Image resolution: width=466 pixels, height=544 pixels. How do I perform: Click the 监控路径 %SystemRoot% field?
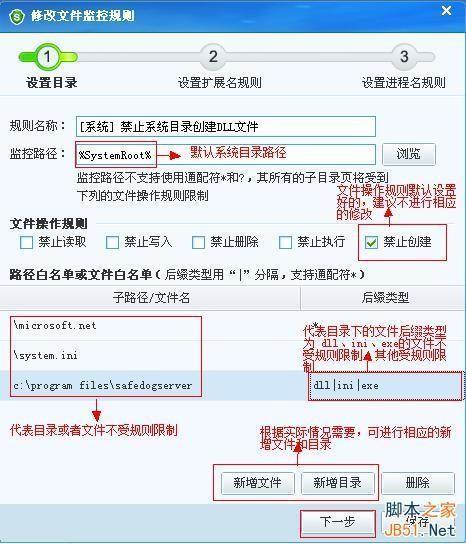(x=226, y=154)
